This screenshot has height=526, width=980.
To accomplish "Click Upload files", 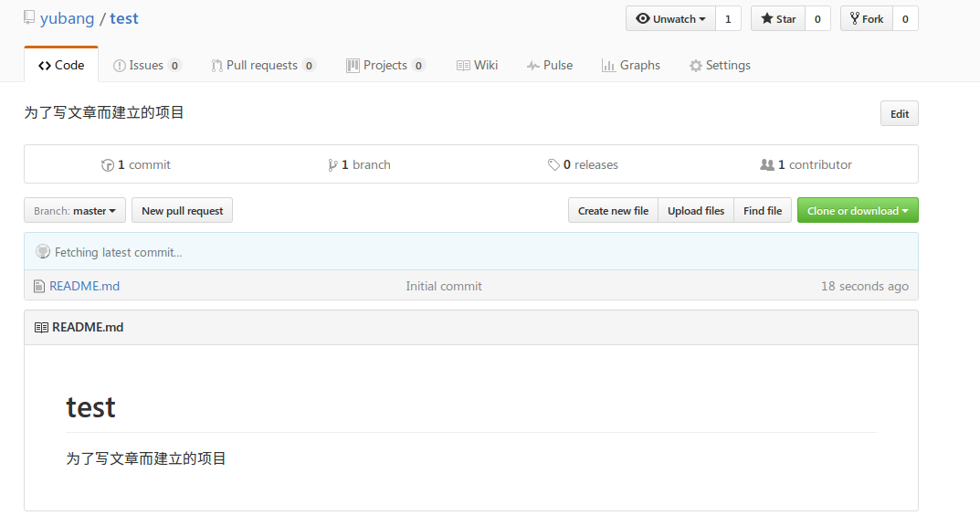I will click(x=696, y=211).
